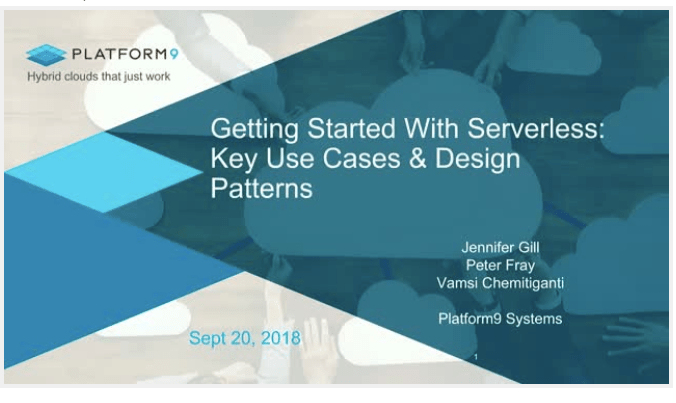Viewport: 676px width, 403px height.
Task: Click the slide number '1'
Action: tap(476, 357)
